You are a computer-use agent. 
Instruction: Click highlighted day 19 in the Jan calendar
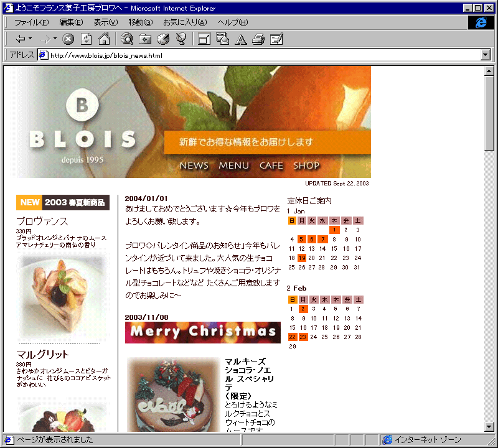pos(302,258)
